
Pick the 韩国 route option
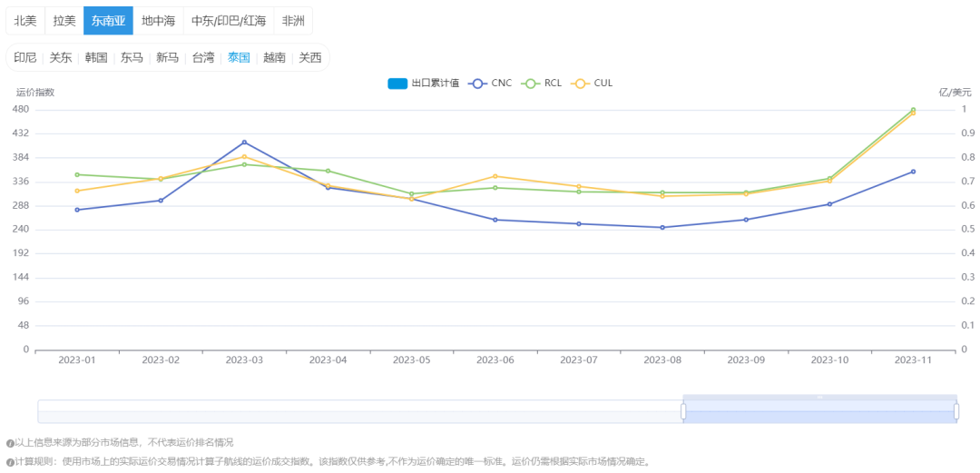96,57
